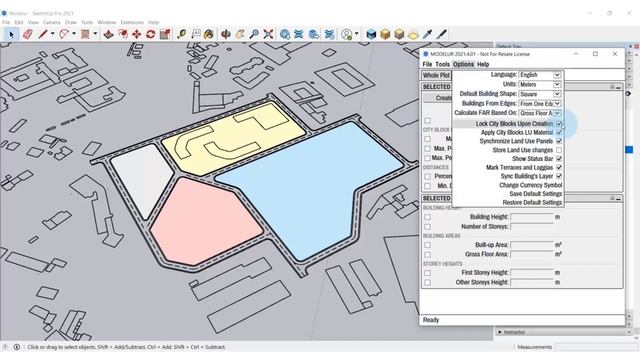
Task: Open the Rectangle tool dropdown arrow
Action: pyautogui.click(x=95, y=34)
